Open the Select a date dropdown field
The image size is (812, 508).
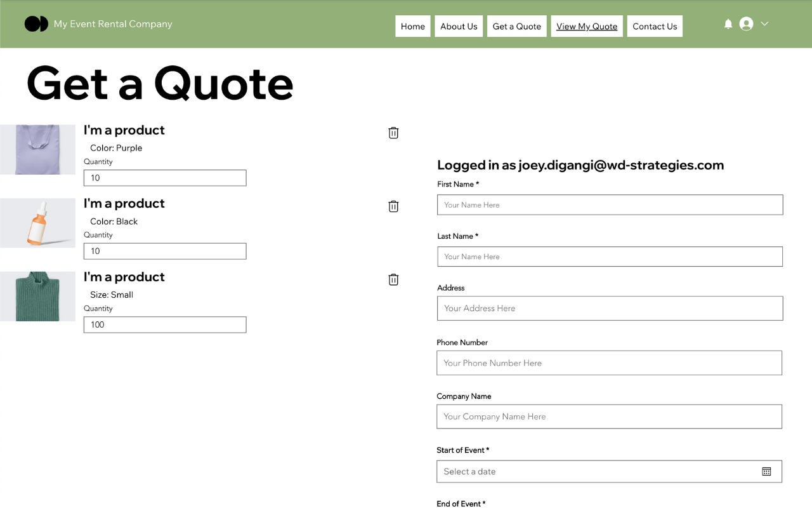[596, 471]
